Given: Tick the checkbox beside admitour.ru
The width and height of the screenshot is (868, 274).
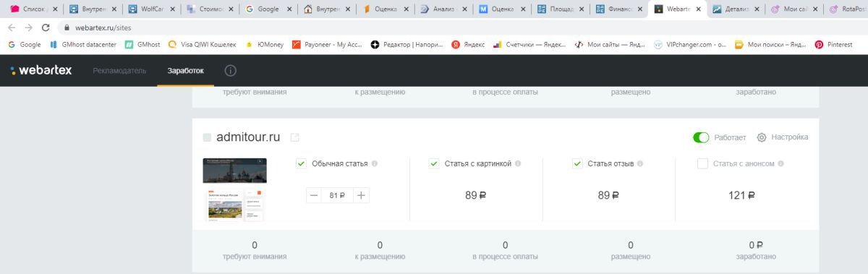Looking at the screenshot, I should point(208,137).
